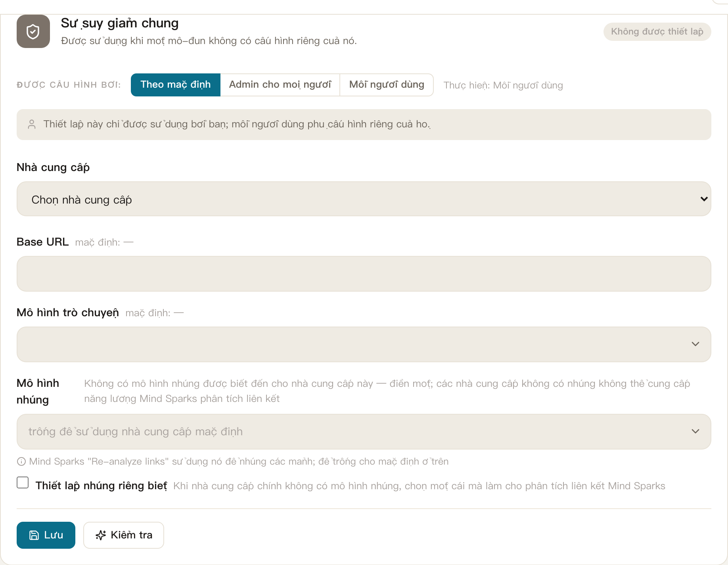Click the Sự suy giảm chung heading
The image size is (728, 565).
[x=120, y=23]
